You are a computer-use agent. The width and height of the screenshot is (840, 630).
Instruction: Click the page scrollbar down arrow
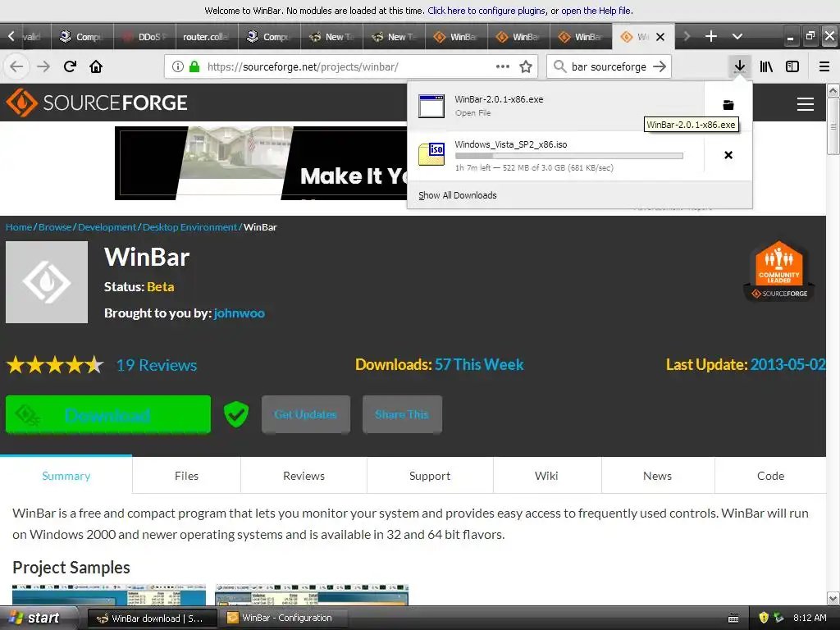[x=833, y=598]
